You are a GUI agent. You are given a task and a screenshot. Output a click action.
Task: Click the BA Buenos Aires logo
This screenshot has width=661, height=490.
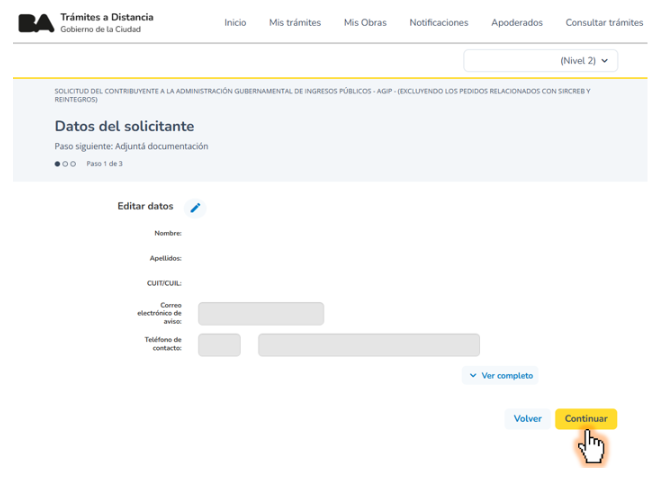(36, 22)
